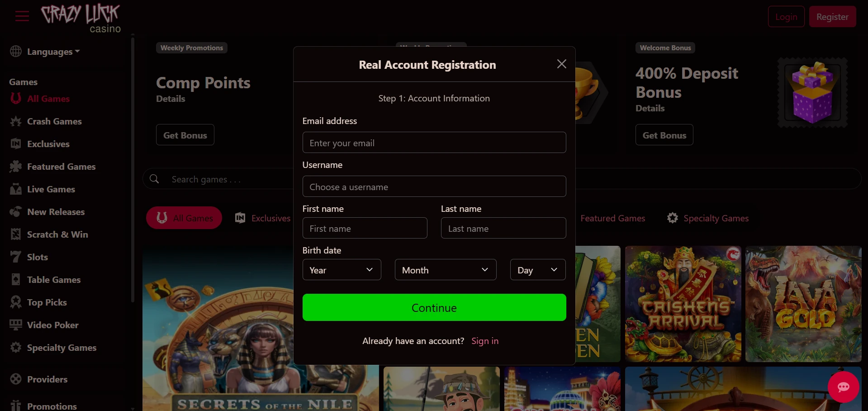868x411 pixels.
Task: Click the search magnifier icon
Action: [154, 179]
